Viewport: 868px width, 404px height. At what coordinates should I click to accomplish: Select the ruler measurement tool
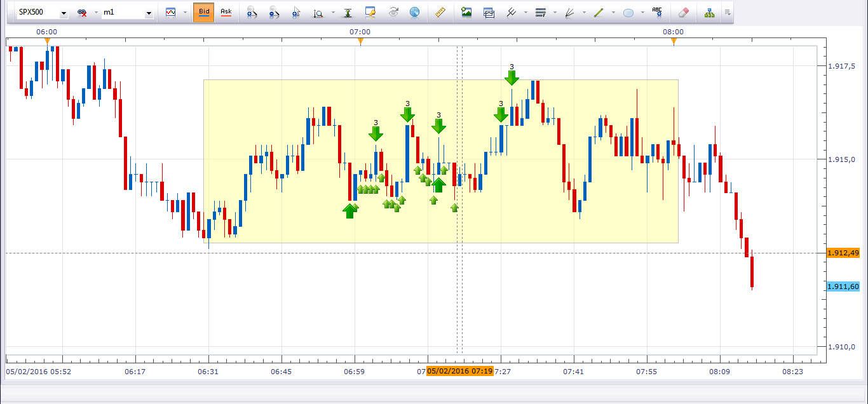[440, 12]
